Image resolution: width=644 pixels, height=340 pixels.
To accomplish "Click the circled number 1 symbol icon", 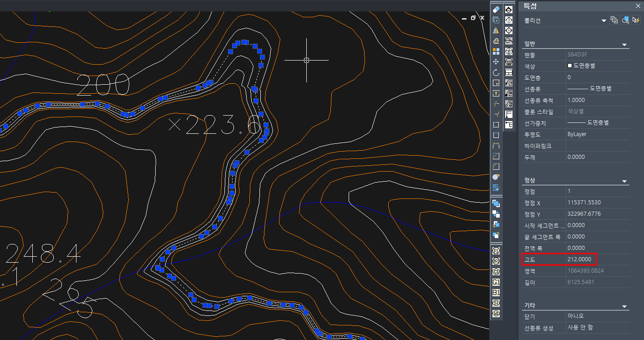I will [x=509, y=20].
